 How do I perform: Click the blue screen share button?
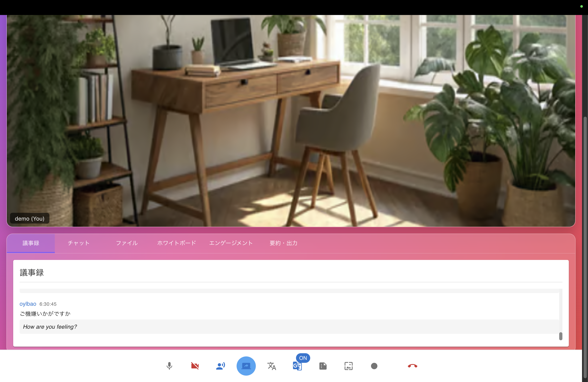[246, 366]
